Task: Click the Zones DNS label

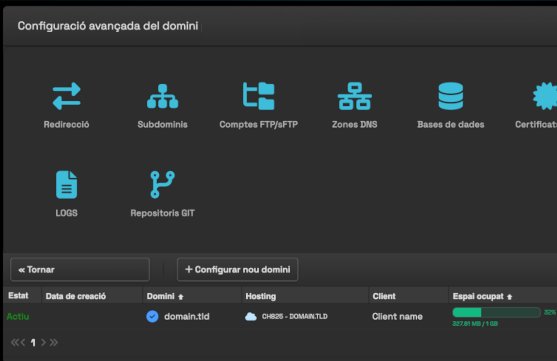Action: coord(355,124)
